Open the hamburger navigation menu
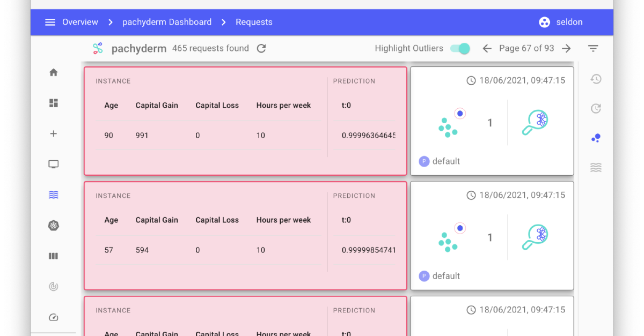 (50, 22)
